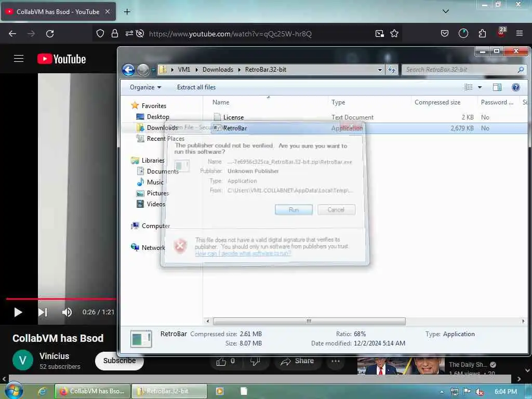
Task: Toggle the preview pane icon
Action: (497, 87)
